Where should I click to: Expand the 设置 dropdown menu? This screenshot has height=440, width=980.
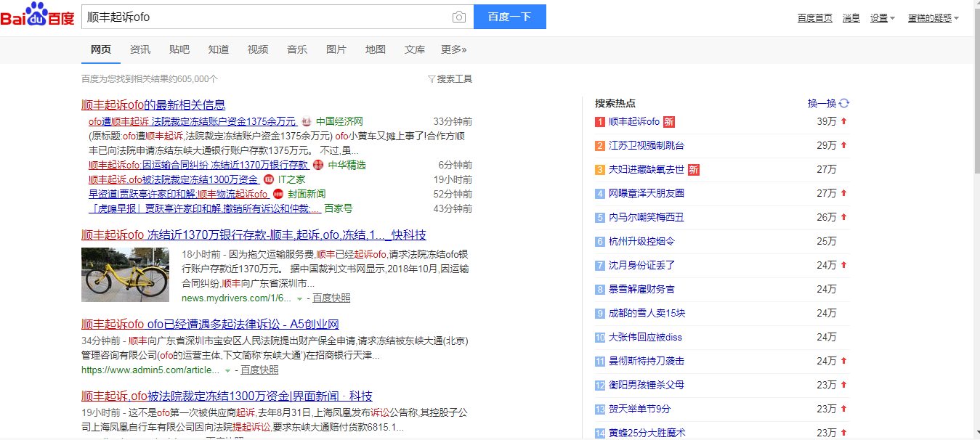(x=883, y=18)
